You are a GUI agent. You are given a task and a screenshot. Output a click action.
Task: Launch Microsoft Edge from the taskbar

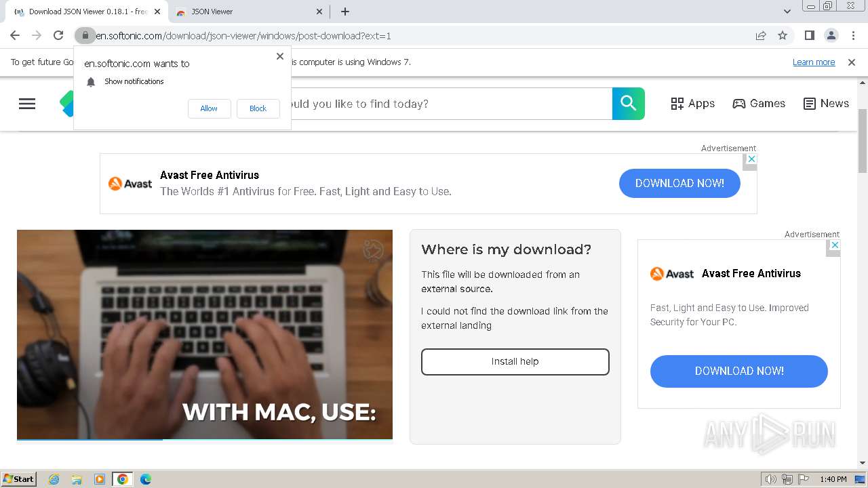146,479
